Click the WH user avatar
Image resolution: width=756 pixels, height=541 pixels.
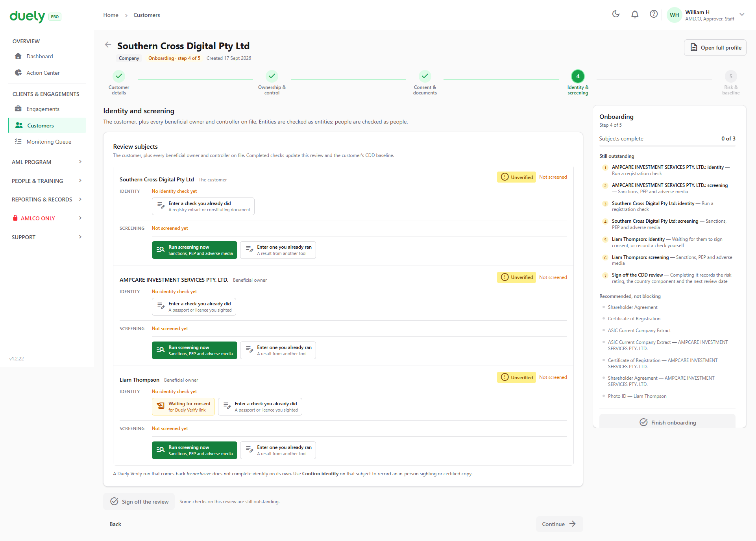click(674, 15)
